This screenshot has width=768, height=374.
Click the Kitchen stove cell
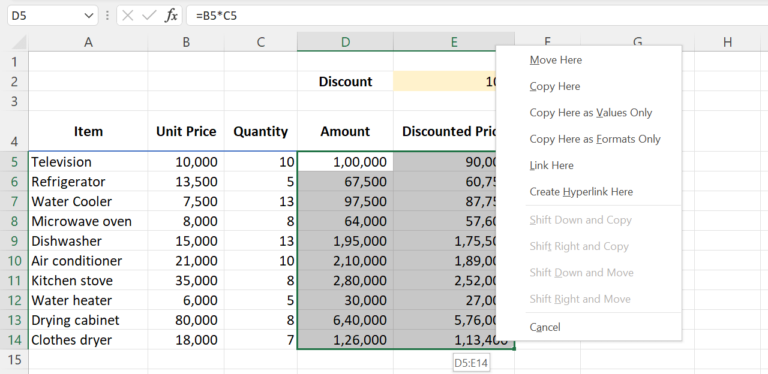[x=88, y=280]
